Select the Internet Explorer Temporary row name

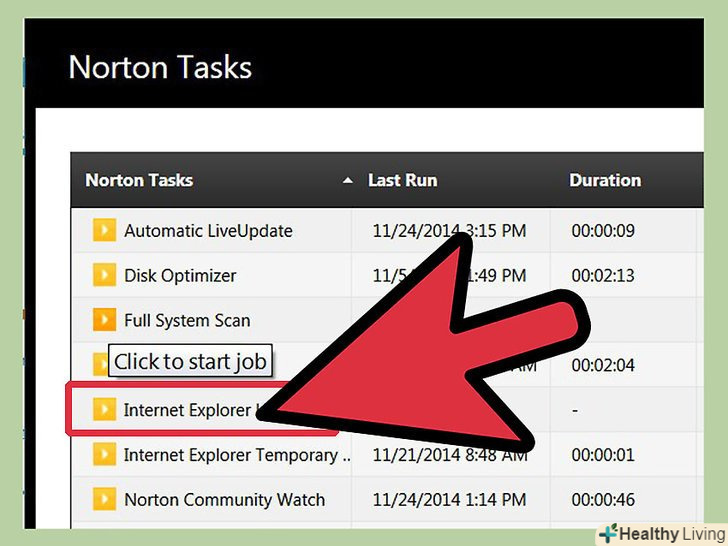237,455
